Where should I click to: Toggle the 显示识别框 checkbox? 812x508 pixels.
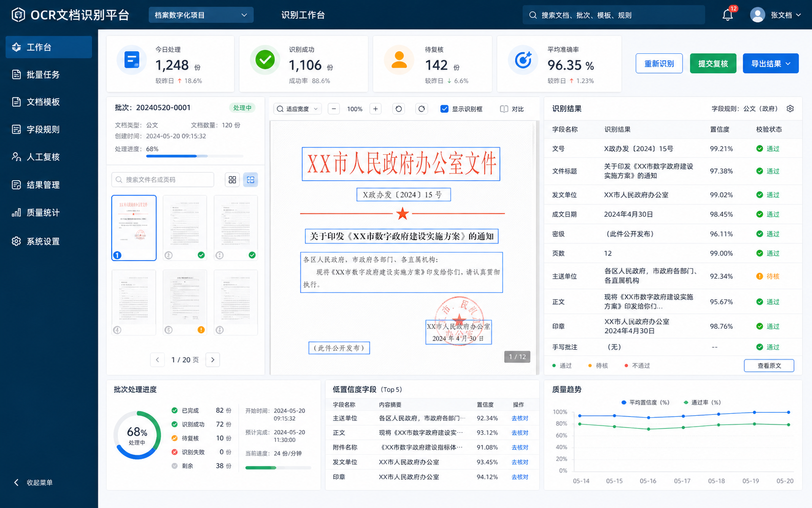coord(444,109)
